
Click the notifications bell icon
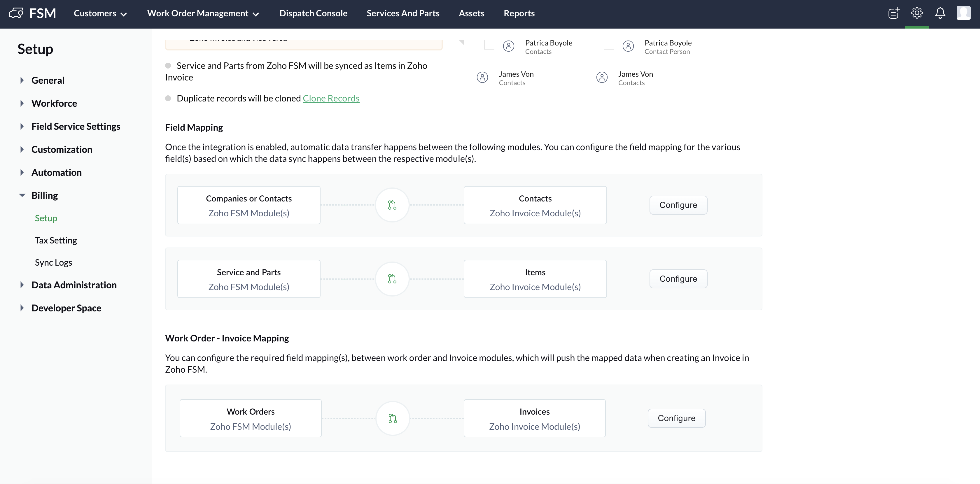click(x=940, y=13)
